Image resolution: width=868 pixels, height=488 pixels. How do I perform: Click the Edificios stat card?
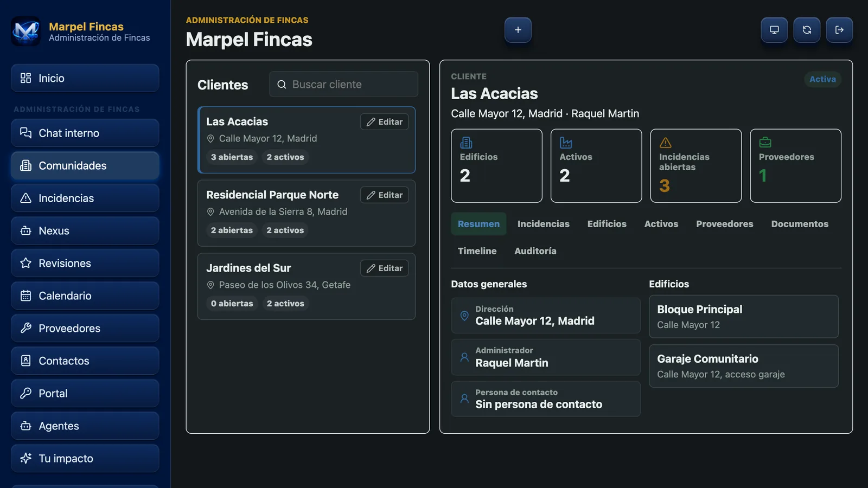point(496,165)
